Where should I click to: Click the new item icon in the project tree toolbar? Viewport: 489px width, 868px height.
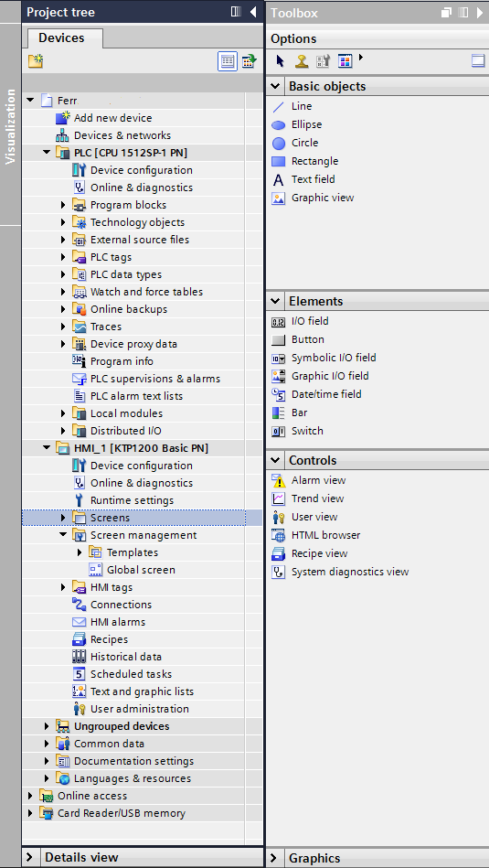[36, 61]
